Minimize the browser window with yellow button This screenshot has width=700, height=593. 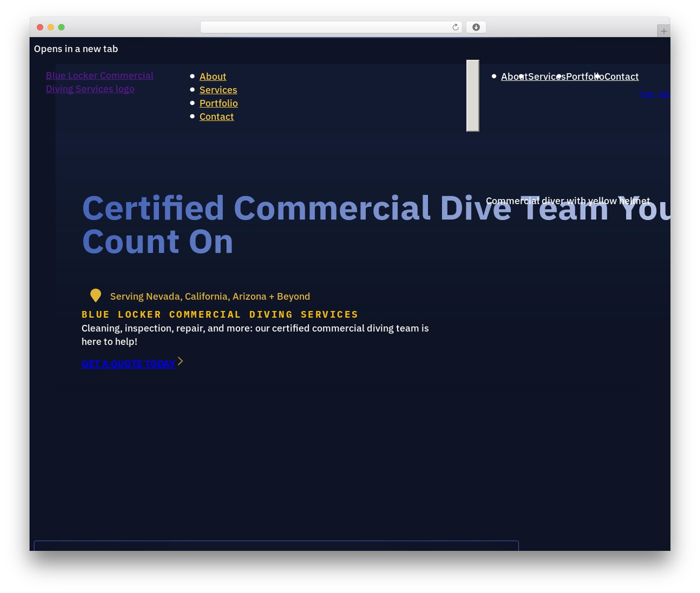pos(51,27)
